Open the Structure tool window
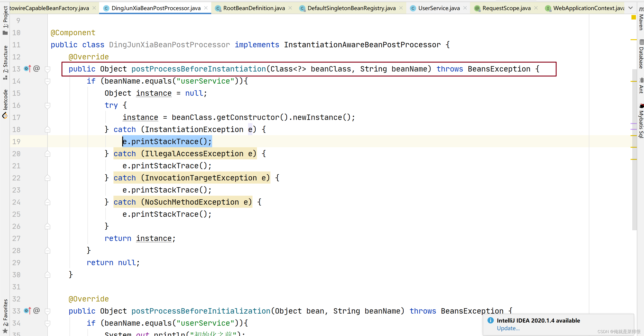The width and height of the screenshot is (644, 336). (5, 63)
